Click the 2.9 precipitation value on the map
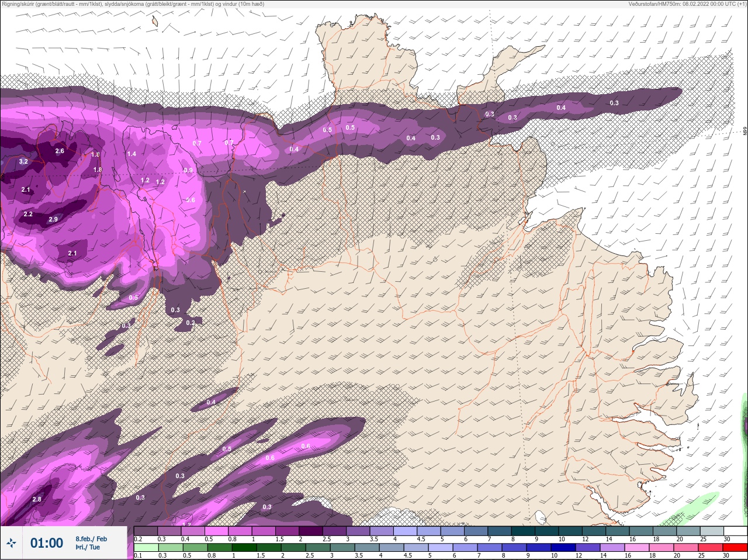 click(53, 219)
